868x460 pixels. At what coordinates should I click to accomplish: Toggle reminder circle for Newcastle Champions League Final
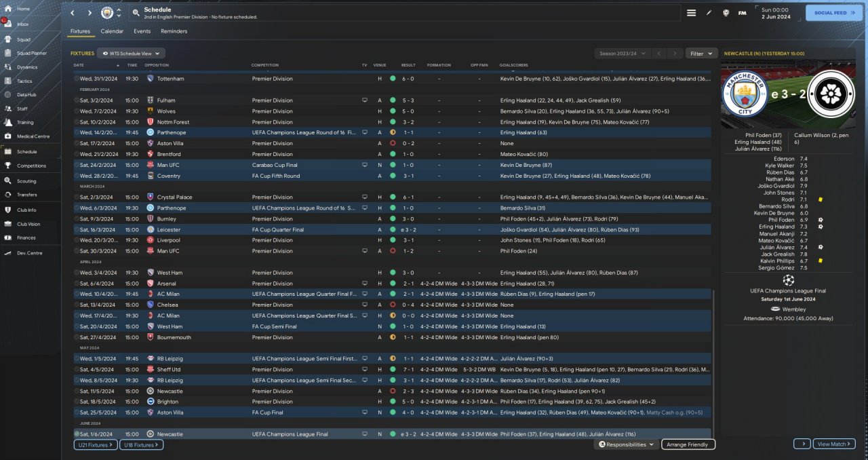(77, 434)
